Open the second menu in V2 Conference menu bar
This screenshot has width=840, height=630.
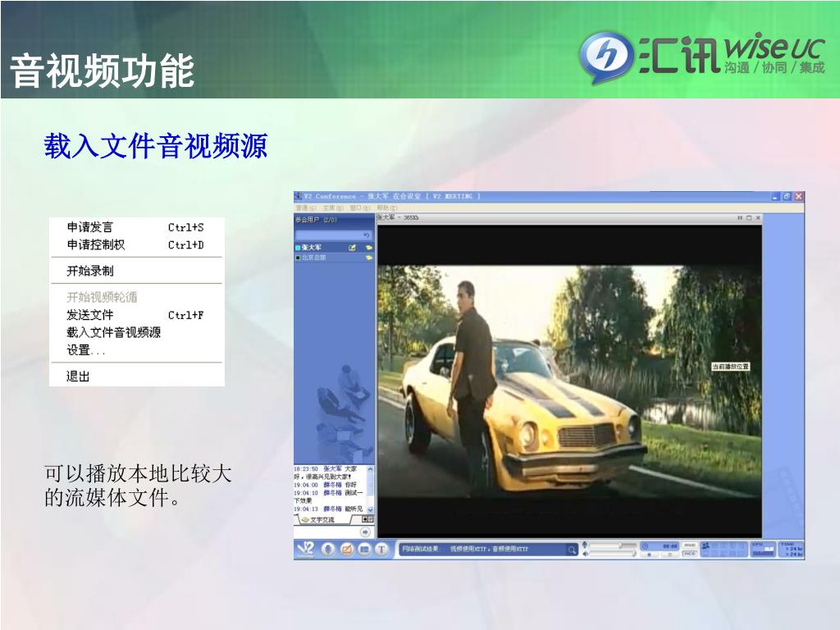click(x=332, y=208)
